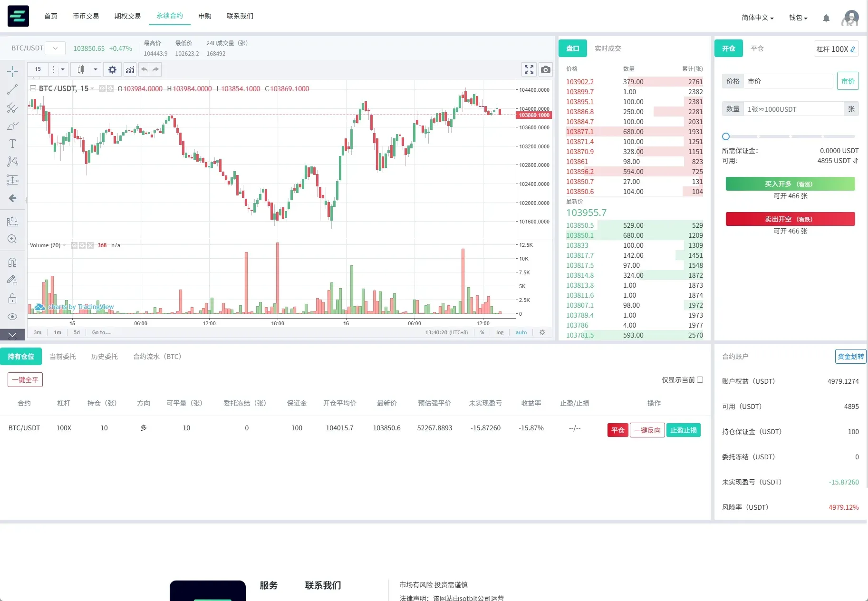
Task: Switch the price axis to log scale
Action: 499,332
